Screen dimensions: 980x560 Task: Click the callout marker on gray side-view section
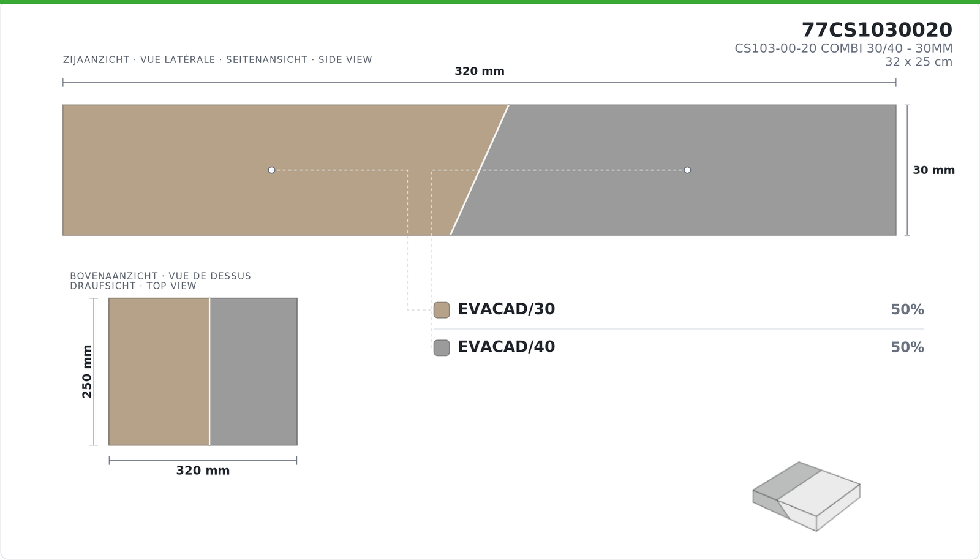(x=687, y=170)
